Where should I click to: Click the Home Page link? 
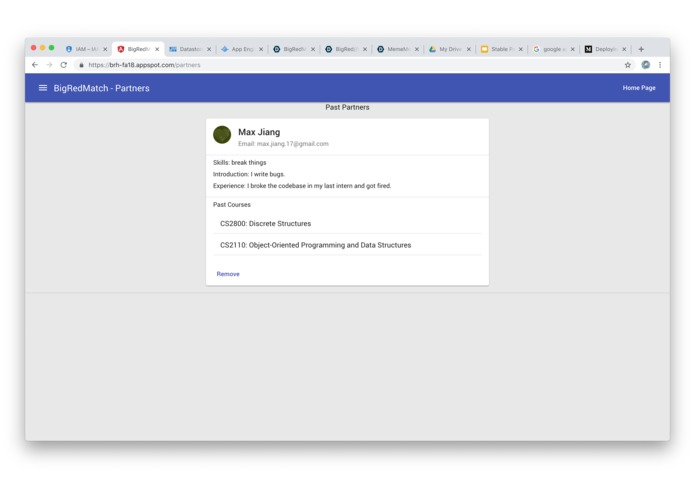tap(639, 88)
